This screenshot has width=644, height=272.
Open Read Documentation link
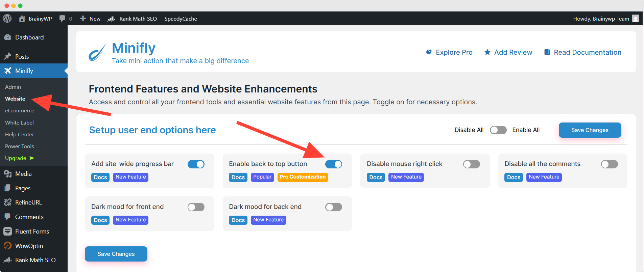582,52
